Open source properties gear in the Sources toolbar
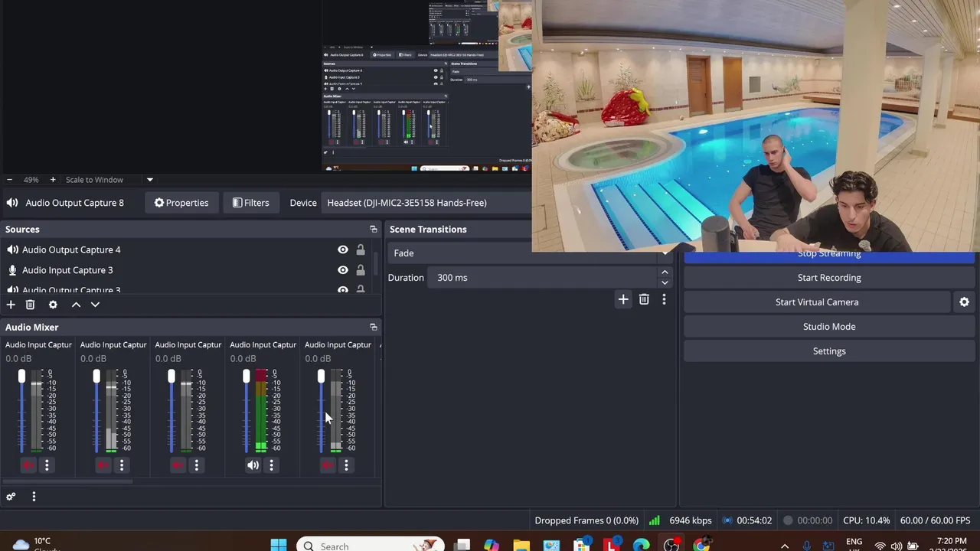Image resolution: width=980 pixels, height=551 pixels. pyautogui.click(x=53, y=305)
